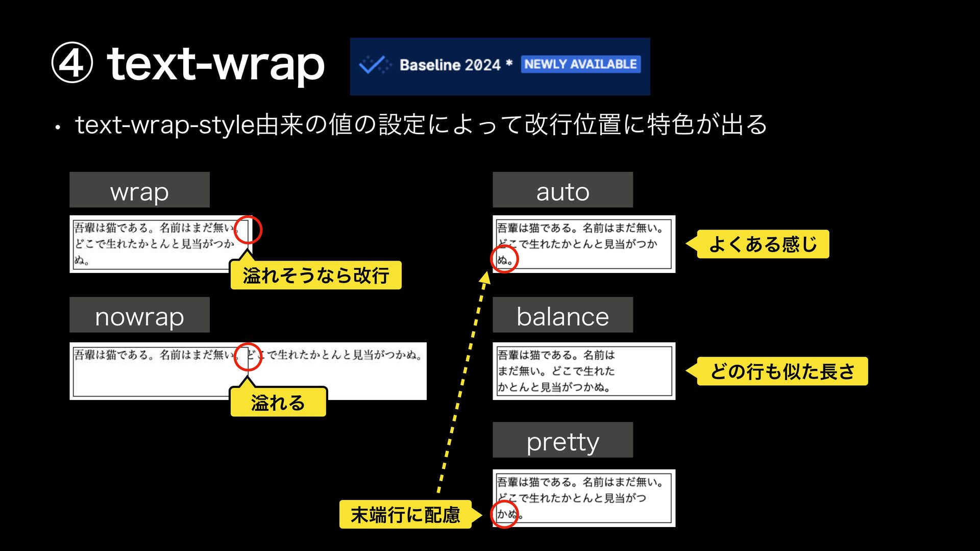Viewport: 980px width, 551px height.
Task: Click the balance example text image
Action: (x=584, y=371)
